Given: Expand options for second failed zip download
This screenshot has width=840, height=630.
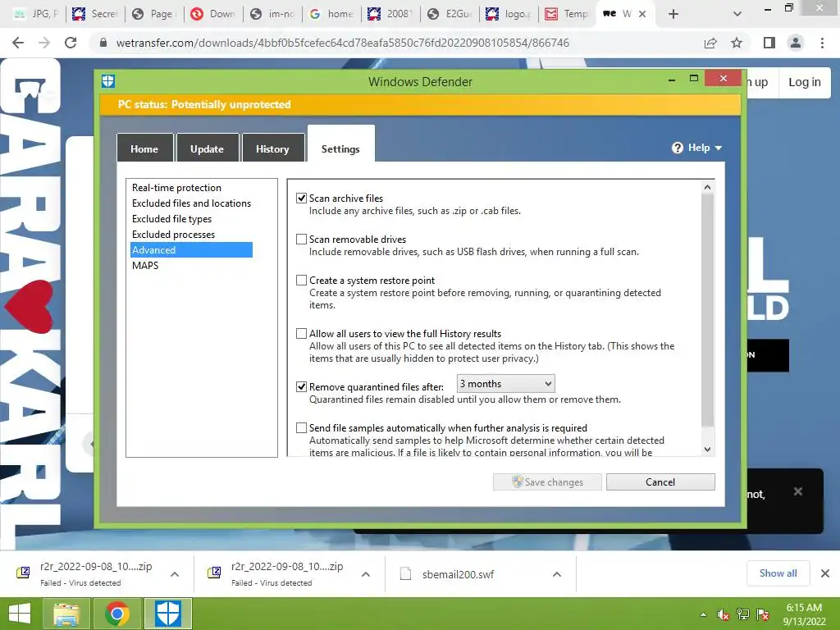Looking at the screenshot, I should 366,573.
